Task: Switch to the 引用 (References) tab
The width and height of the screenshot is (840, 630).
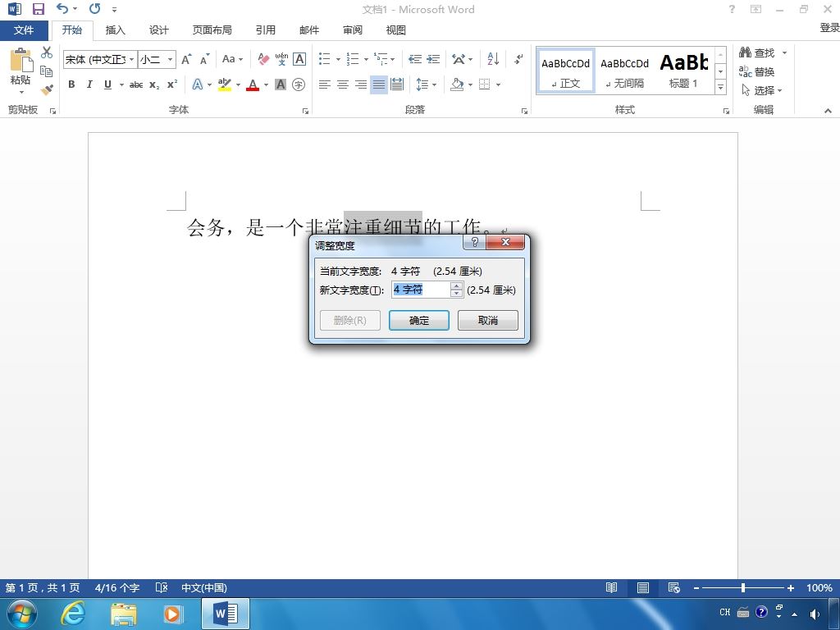Action: pyautogui.click(x=265, y=30)
